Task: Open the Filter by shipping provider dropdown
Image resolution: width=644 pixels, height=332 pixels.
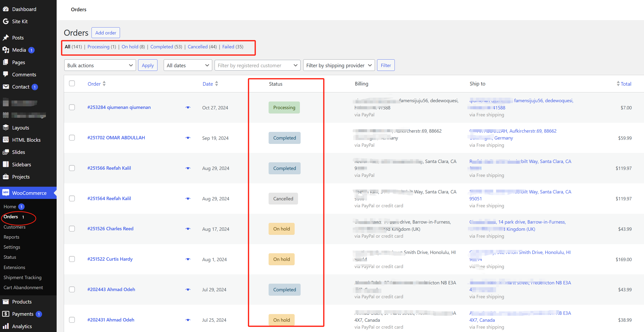Action: tap(339, 65)
